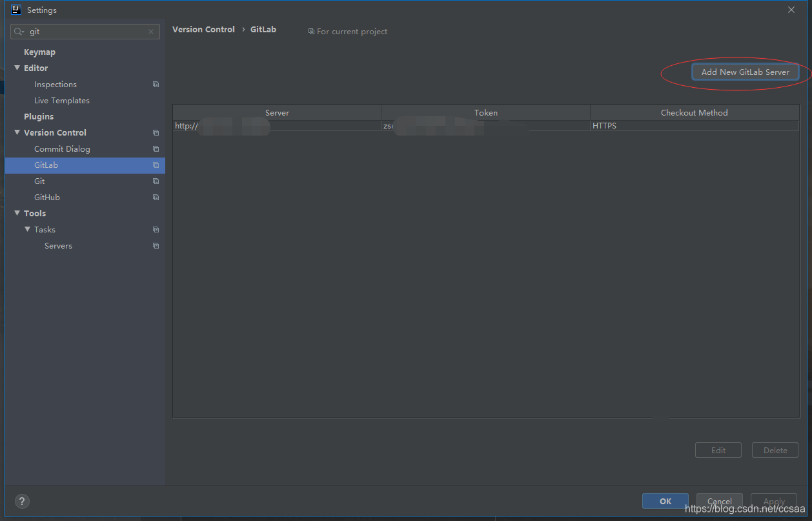This screenshot has height=521, width=812.
Task: Click the disabled Edit button
Action: pyautogui.click(x=718, y=450)
